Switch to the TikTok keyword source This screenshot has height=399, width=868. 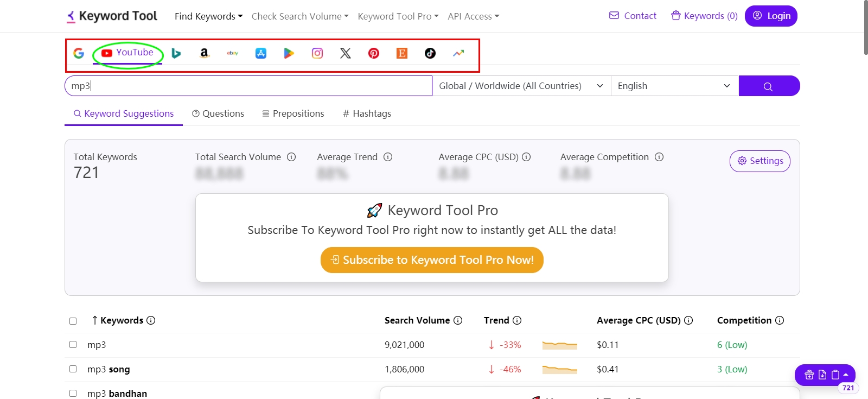coord(430,53)
